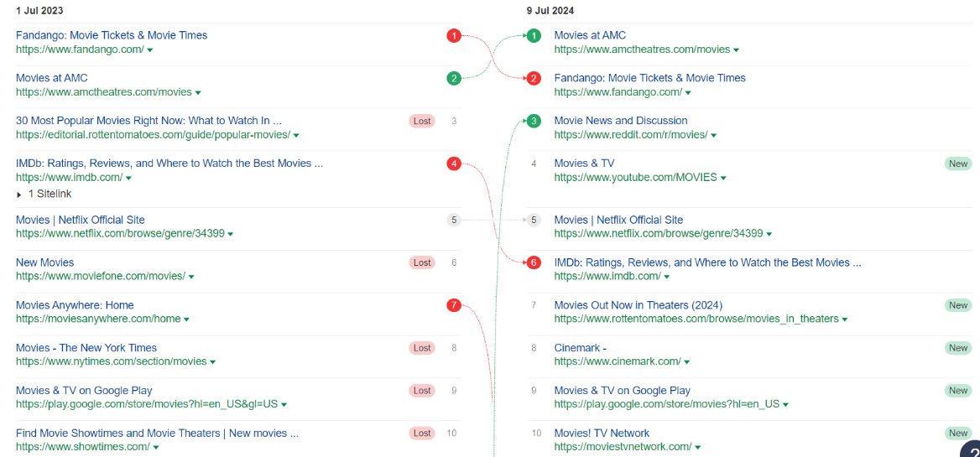
Task: Open the New Movies moviefone link
Action: point(45,262)
